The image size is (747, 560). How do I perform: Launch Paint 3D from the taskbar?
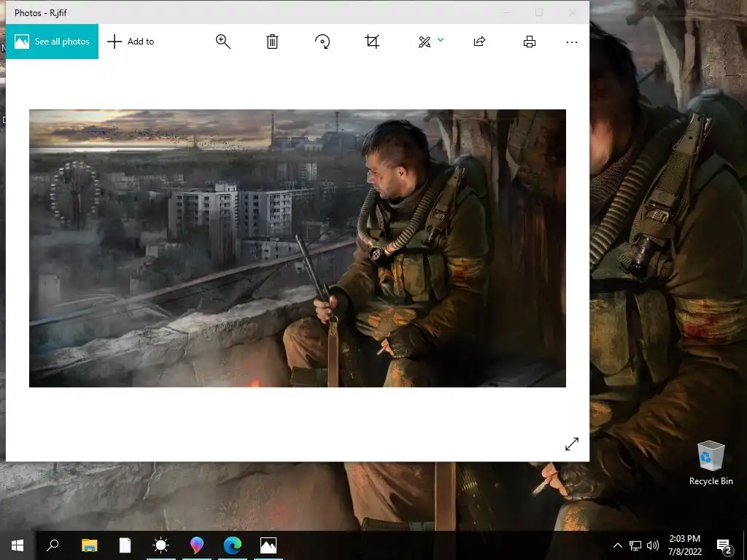[x=197, y=545]
